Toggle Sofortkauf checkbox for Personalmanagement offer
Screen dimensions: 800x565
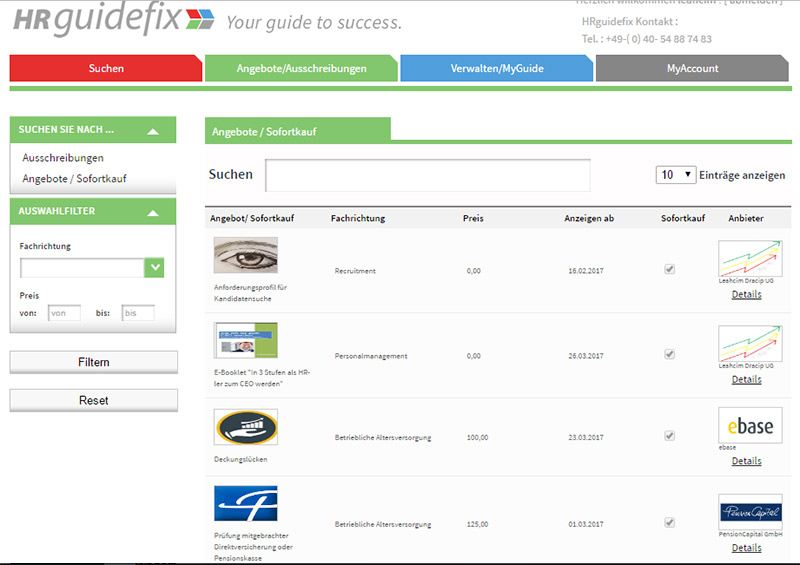pos(669,354)
